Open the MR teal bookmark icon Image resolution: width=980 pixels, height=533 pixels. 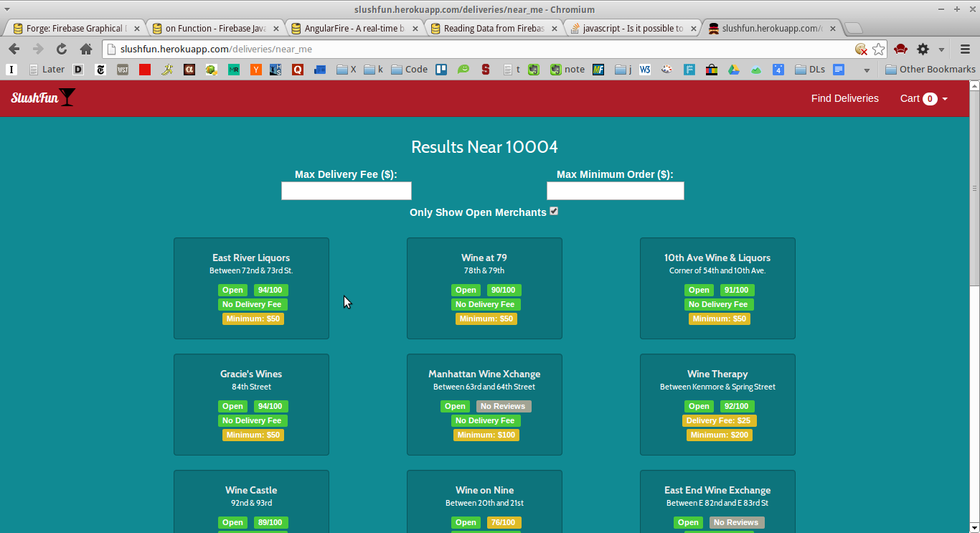click(x=234, y=70)
